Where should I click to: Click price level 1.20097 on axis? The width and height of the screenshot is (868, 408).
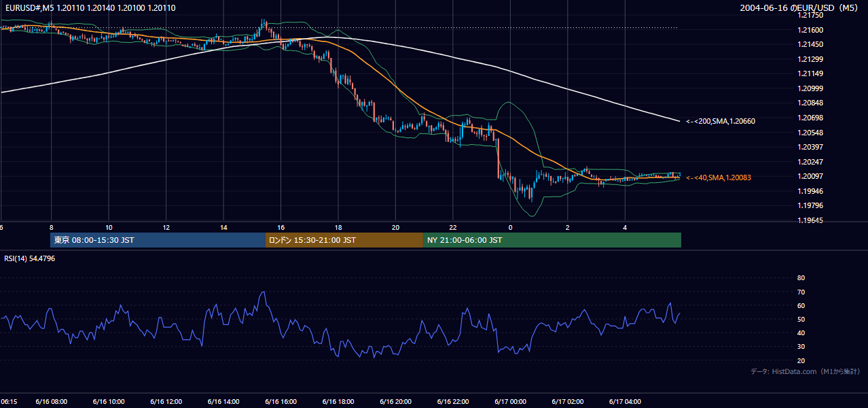coord(810,177)
